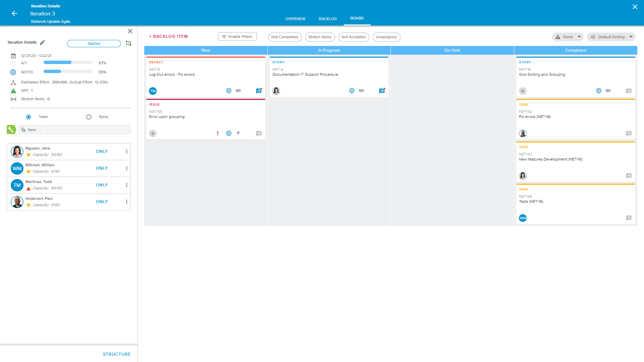The height and width of the screenshot is (362, 644).
Task: Open the NET-63 New features Development card
Action: [576, 162]
